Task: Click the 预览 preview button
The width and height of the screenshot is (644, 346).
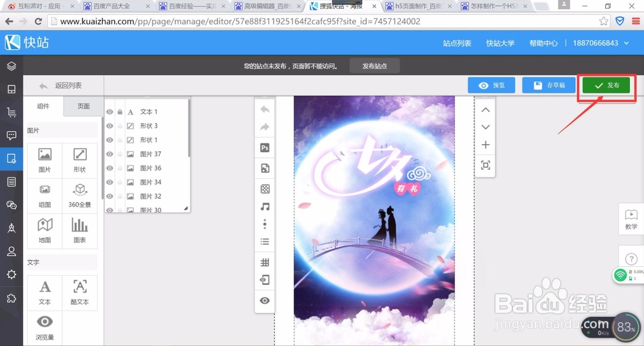Action: pyautogui.click(x=491, y=86)
